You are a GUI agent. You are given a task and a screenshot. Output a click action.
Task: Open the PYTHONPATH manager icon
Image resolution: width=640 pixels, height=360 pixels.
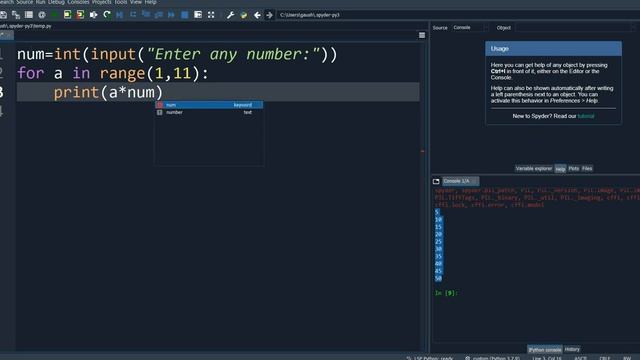point(244,15)
